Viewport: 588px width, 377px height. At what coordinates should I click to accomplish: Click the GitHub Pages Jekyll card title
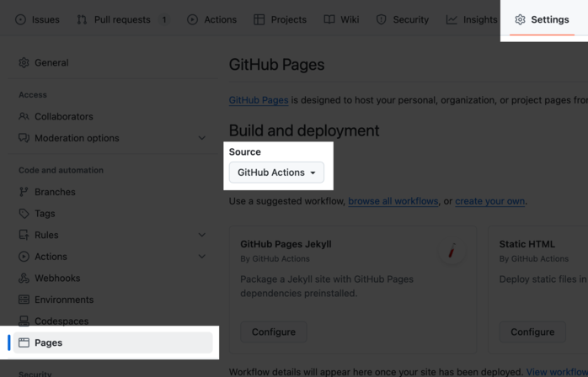tap(286, 244)
